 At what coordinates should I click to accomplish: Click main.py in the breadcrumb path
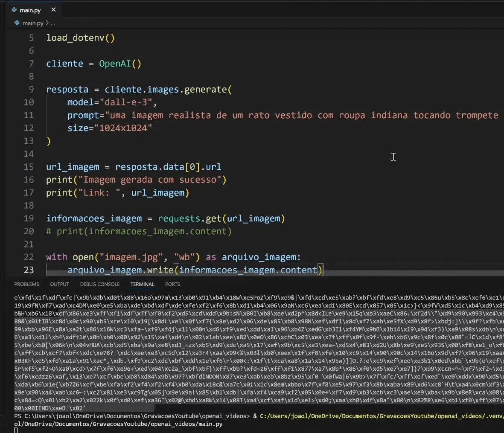tap(33, 23)
